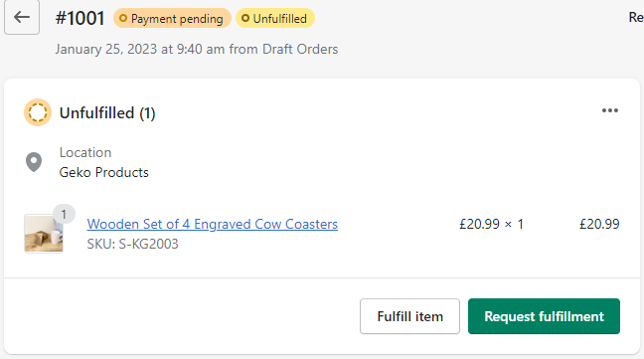The width and height of the screenshot is (644, 359).
Task: Click the SKU S-KG2003 text
Action: (x=132, y=244)
